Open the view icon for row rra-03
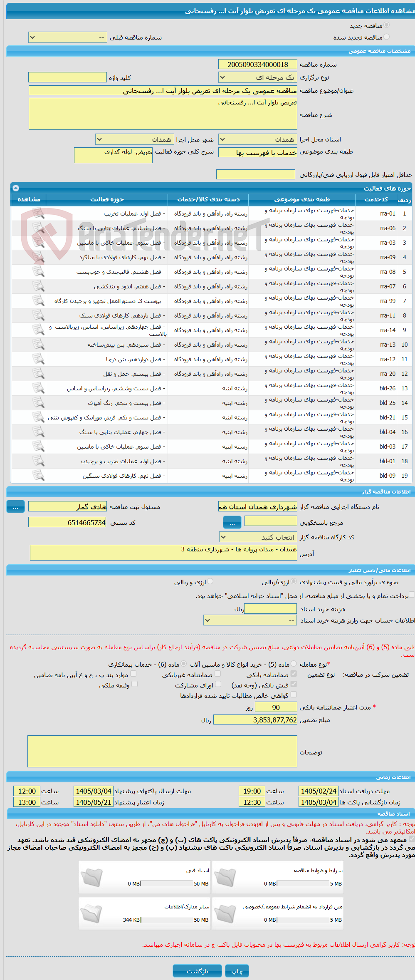Viewport: 415px width, 980px height. (x=38, y=243)
